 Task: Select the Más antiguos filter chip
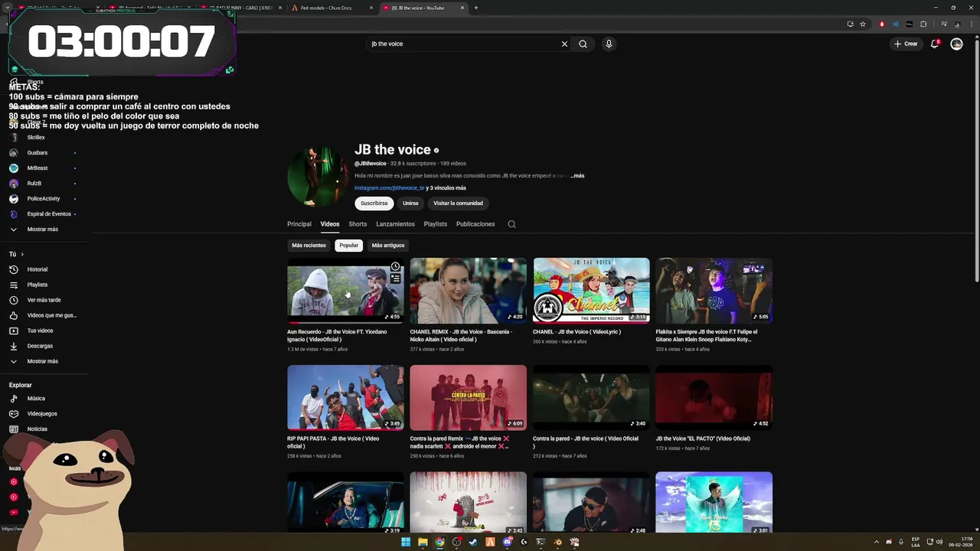[388, 246]
